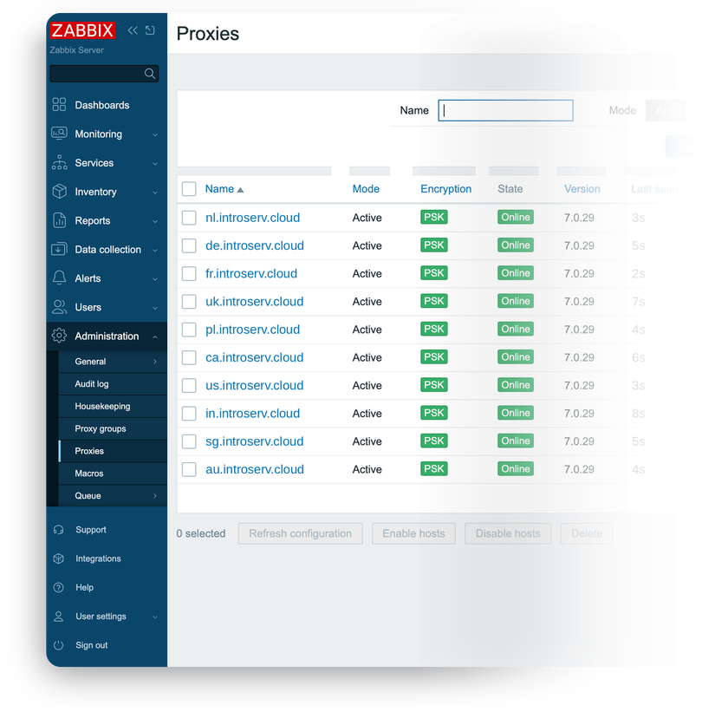Click the Dashboards grid icon

60,104
